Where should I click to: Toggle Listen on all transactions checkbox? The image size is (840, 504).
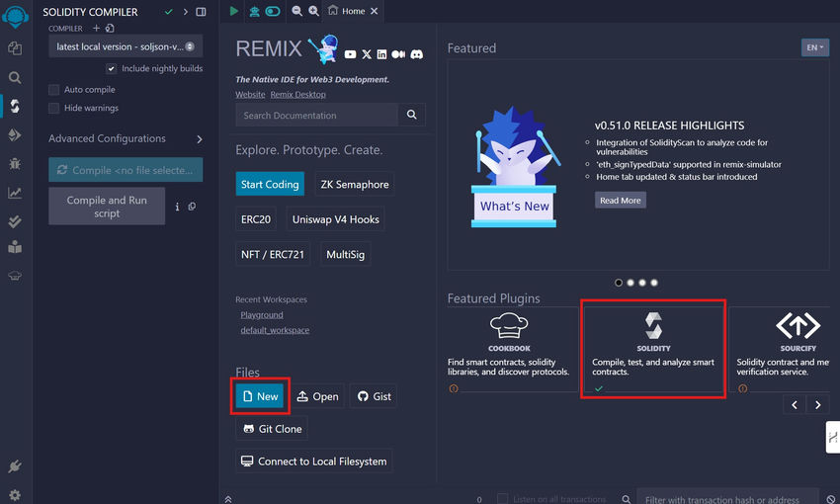[x=502, y=499]
